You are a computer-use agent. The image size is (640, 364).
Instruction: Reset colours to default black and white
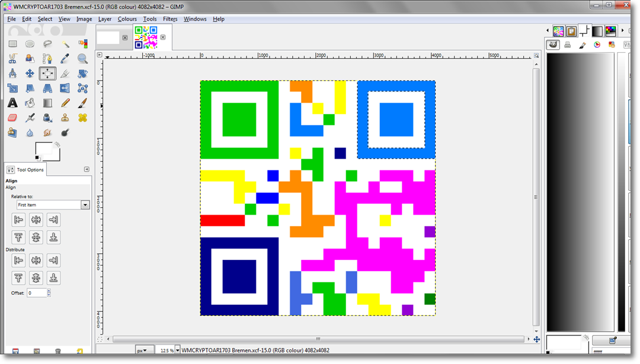37,158
